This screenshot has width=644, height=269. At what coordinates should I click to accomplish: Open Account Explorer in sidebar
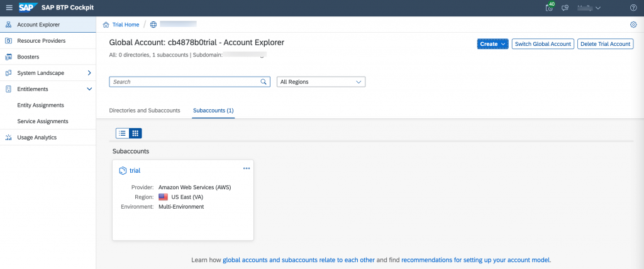pos(48,25)
